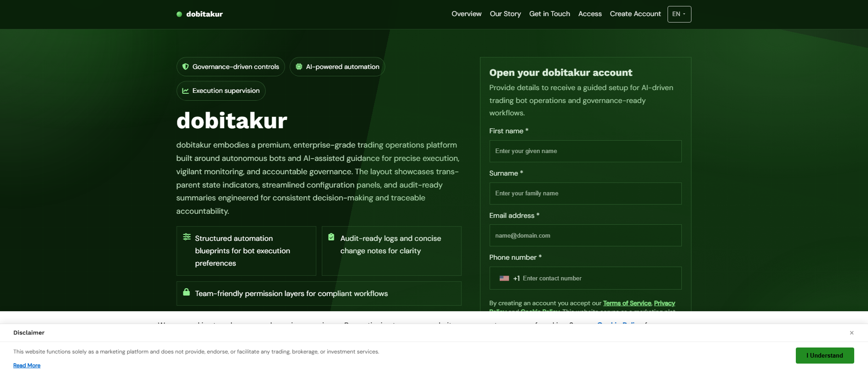Click the shield icon in Governance-driven controls
This screenshot has height=376, width=868.
(x=186, y=67)
